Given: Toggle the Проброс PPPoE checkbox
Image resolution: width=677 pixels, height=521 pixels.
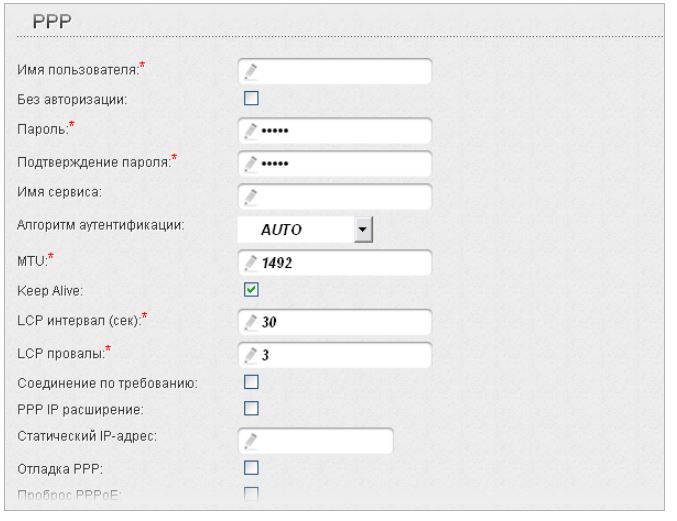Looking at the screenshot, I should 252,491.
